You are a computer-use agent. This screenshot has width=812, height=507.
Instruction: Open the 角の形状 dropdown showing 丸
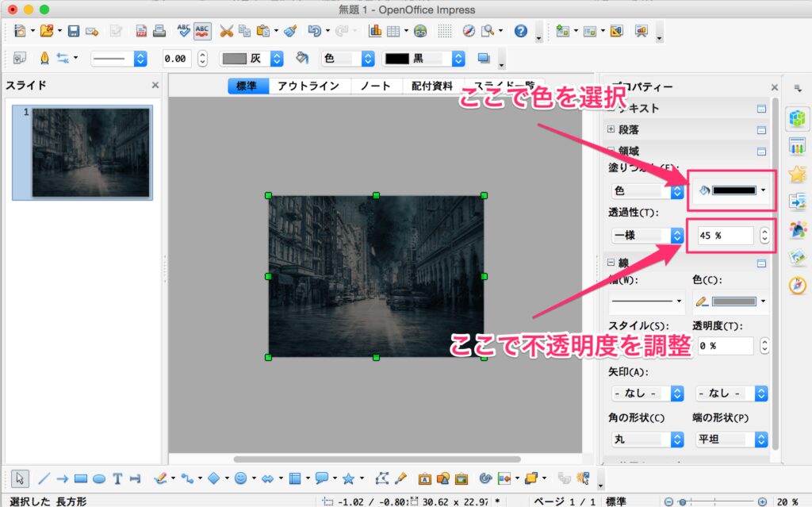[647, 439]
